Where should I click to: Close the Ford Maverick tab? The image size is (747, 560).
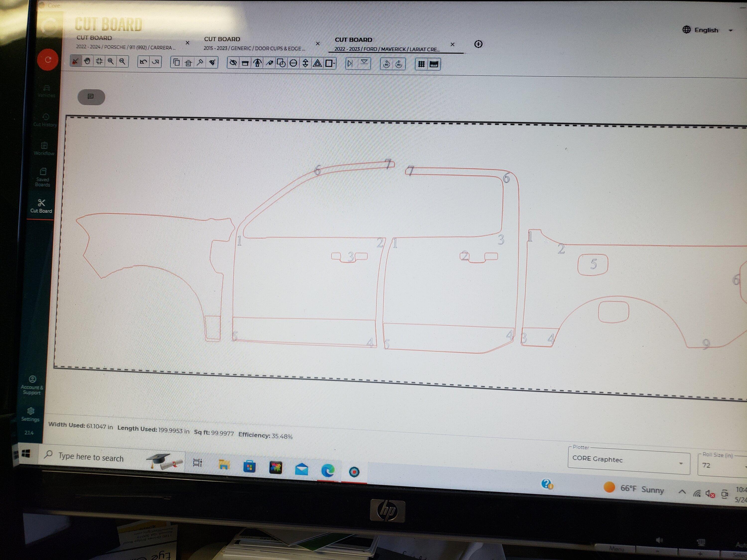point(452,44)
